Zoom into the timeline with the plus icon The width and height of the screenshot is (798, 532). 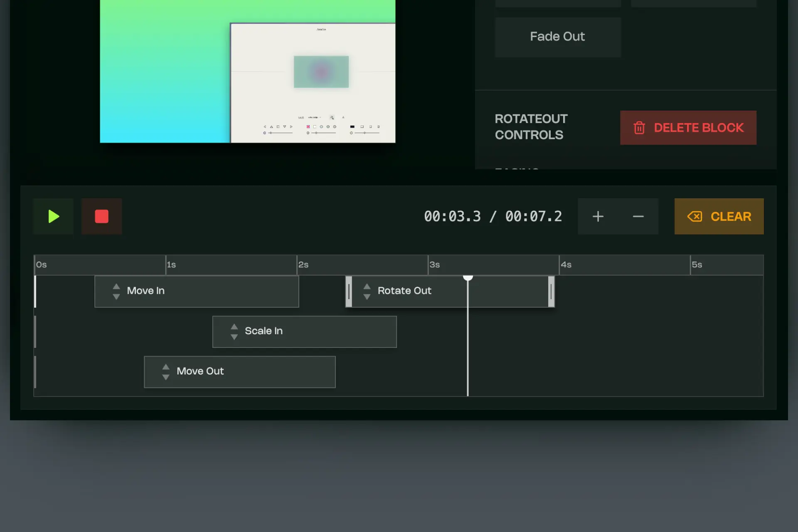[x=598, y=216]
